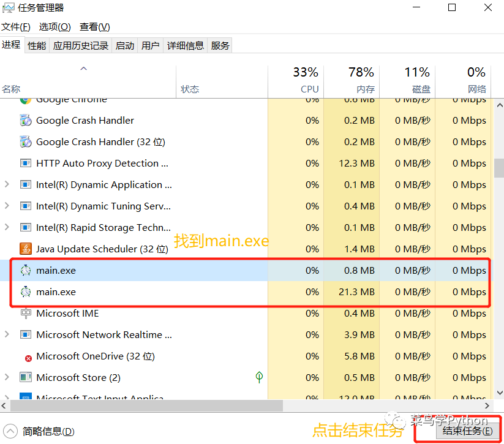This screenshot has width=504, height=444.
Task: Switch to the 启动 tab
Action: point(125,46)
